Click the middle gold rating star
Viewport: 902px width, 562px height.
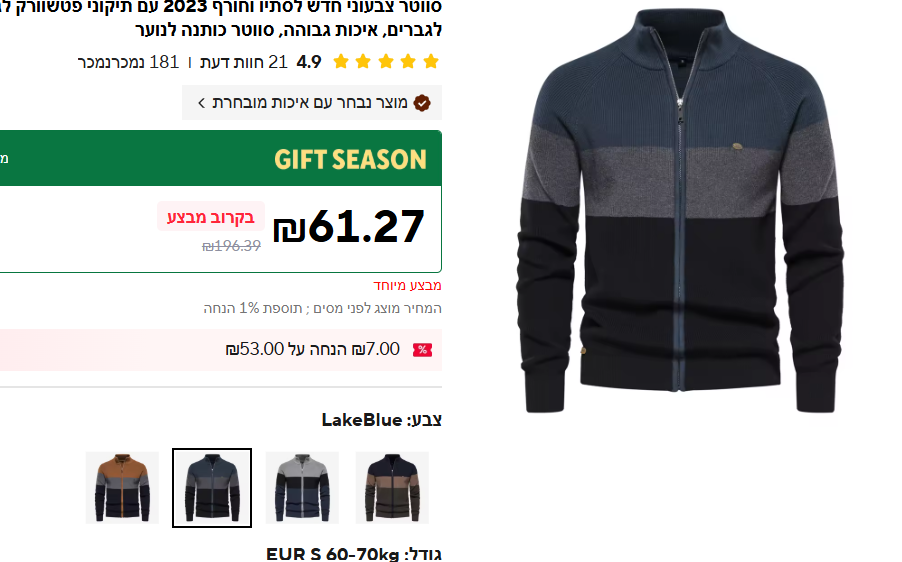[386, 62]
